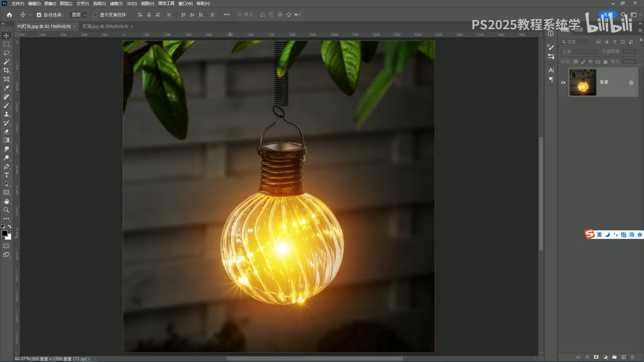
Task: Open the 滤镜(T) menu
Action: [116, 4]
